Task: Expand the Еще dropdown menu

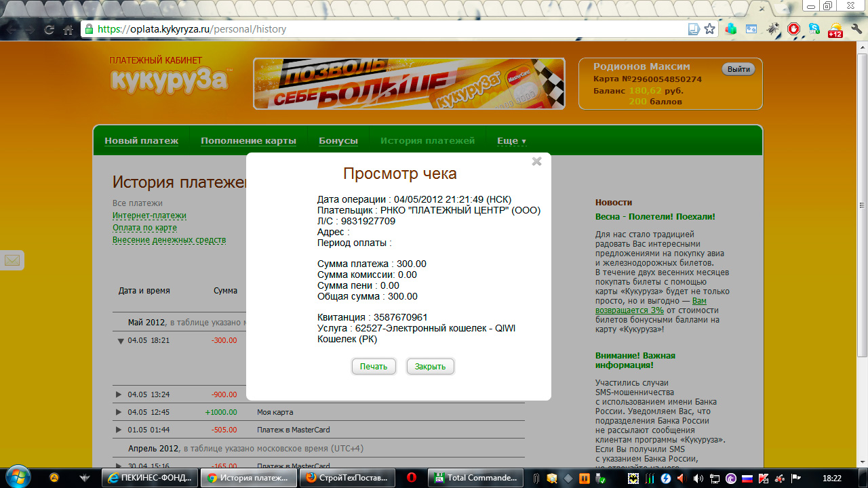Action: coord(512,141)
